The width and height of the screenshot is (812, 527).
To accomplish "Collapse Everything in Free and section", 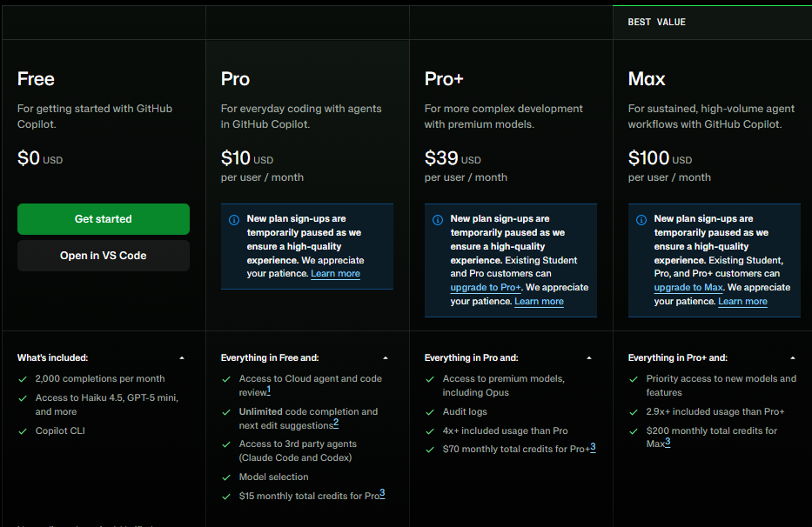I will coord(386,357).
